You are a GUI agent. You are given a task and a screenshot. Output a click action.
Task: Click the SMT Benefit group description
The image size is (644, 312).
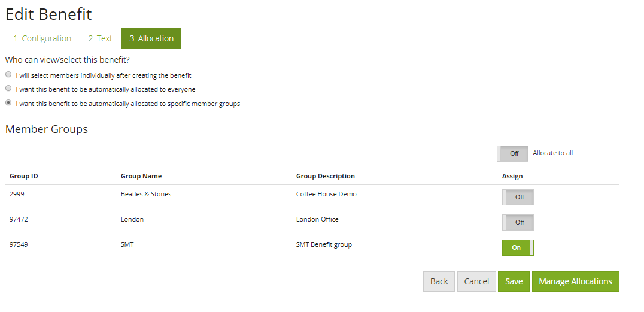[x=324, y=244]
